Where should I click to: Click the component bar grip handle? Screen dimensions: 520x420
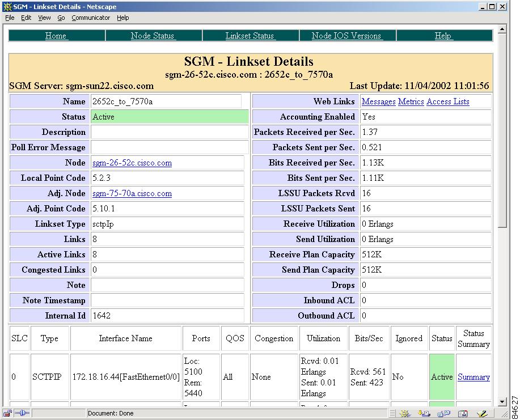pos(392,413)
